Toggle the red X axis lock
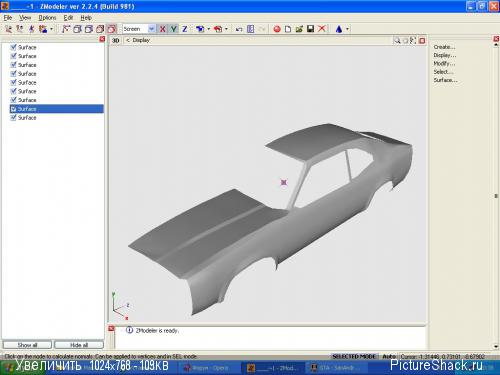 pyautogui.click(x=163, y=29)
